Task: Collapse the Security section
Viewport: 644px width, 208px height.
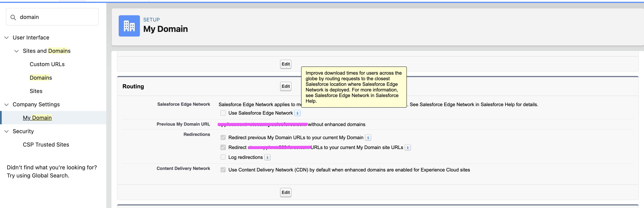Action: coord(7,131)
